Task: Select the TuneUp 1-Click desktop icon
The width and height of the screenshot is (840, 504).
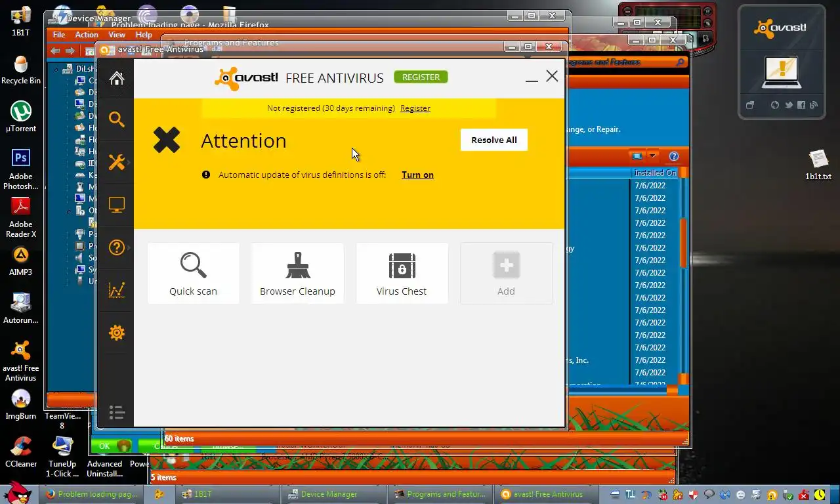Action: (x=62, y=457)
